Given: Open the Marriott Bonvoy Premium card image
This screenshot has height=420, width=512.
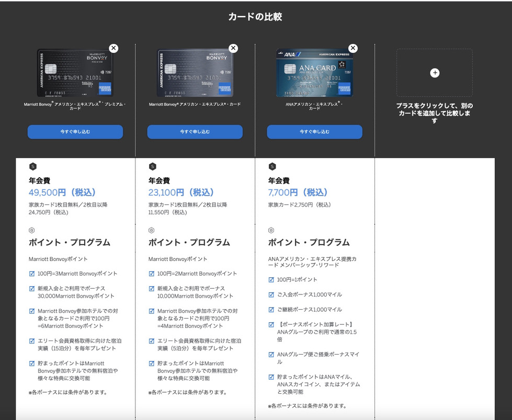Looking at the screenshot, I should (75, 73).
